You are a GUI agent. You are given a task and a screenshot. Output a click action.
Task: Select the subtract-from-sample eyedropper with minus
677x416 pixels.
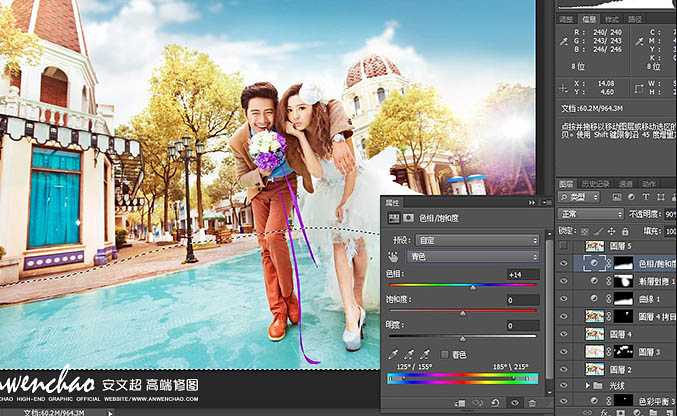424,355
